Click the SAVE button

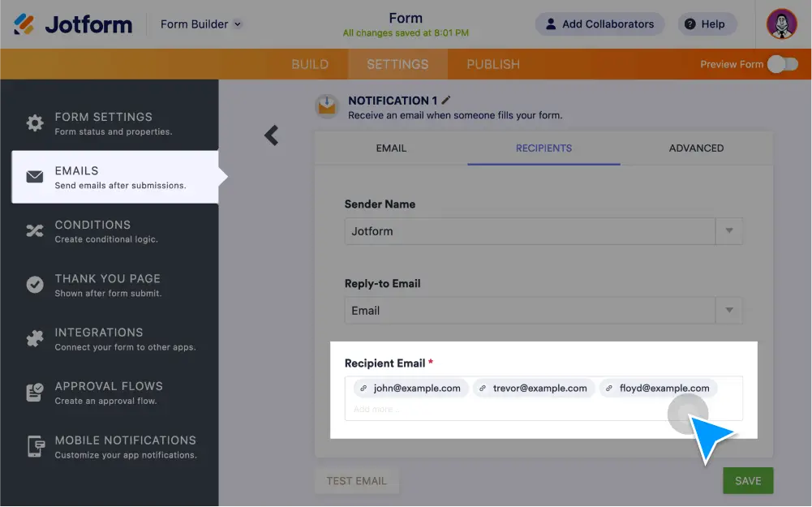(747, 480)
